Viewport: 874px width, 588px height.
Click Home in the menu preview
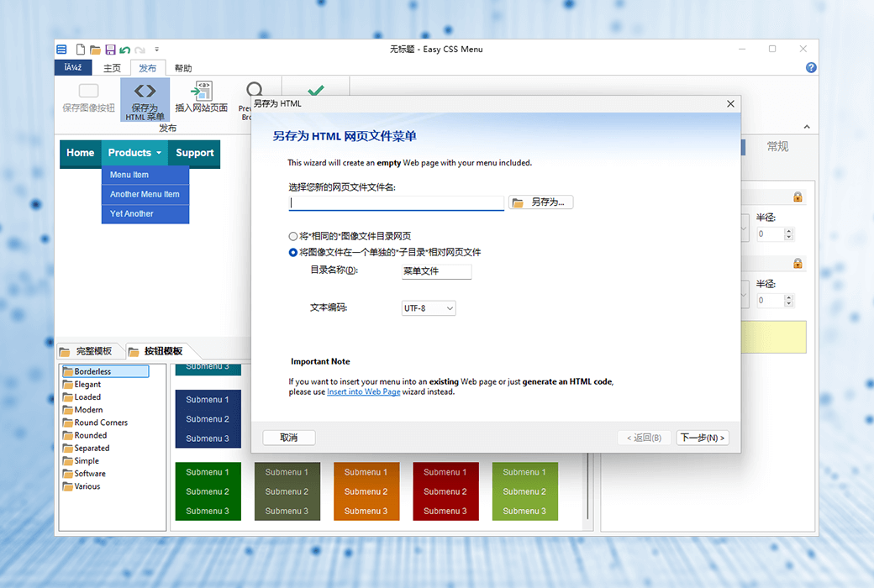(81, 153)
